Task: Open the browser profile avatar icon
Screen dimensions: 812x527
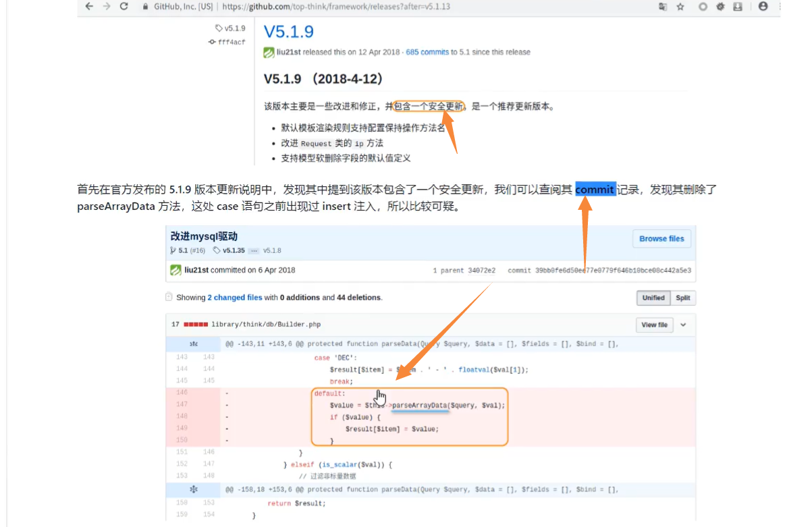Action: 763,6
